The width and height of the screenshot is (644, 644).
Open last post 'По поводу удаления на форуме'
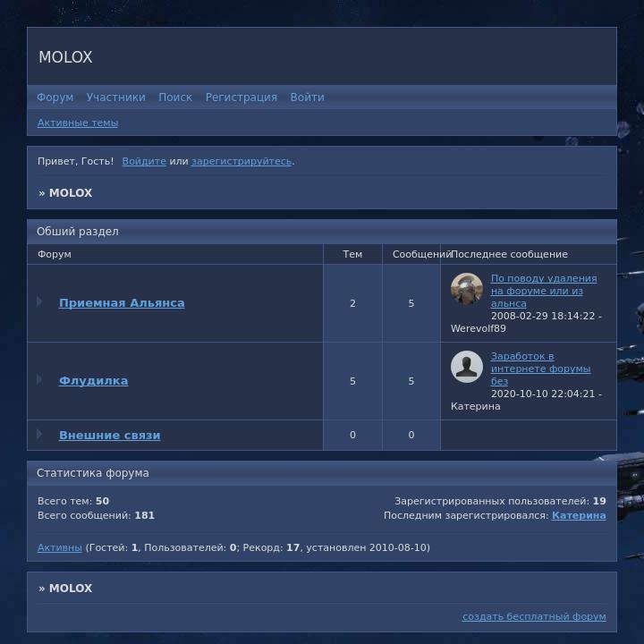(x=544, y=291)
